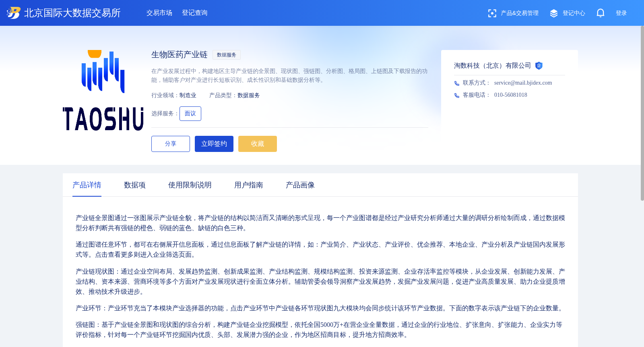
Task: Click the phone number 010-56081018
Action: (510, 95)
